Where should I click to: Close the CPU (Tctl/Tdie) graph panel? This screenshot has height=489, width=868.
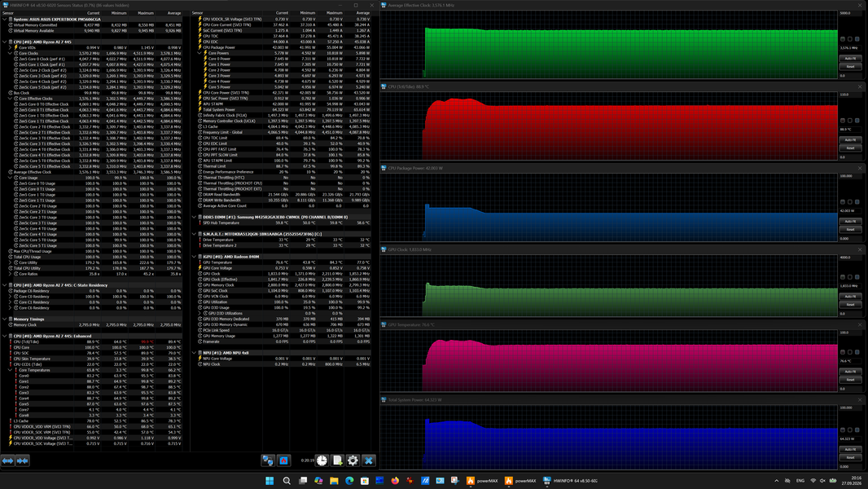[x=860, y=86]
